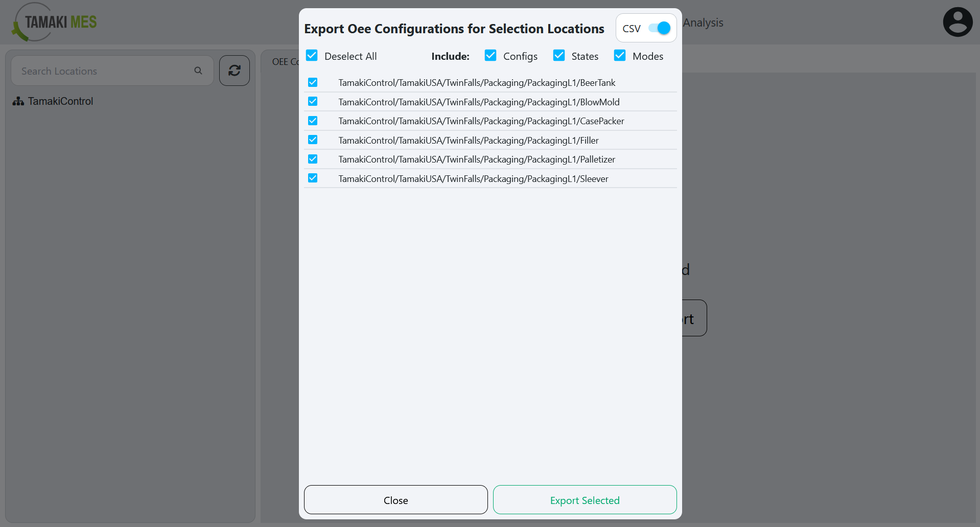980x527 pixels.
Task: Uncheck the Filler location checkbox
Action: [313, 140]
